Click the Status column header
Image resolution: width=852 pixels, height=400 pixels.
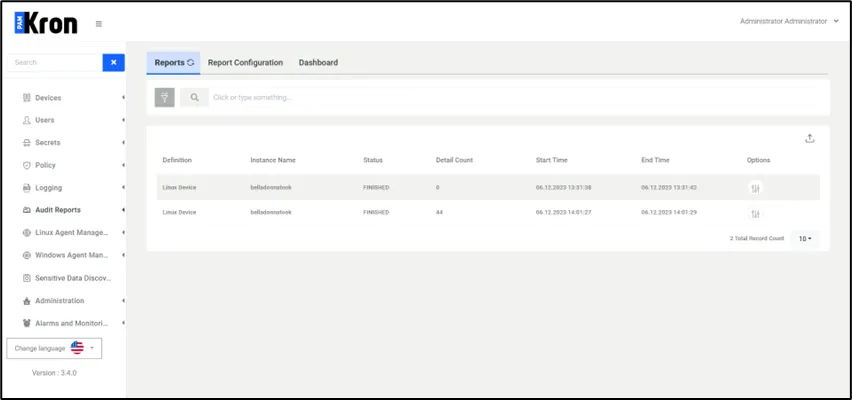click(x=373, y=160)
